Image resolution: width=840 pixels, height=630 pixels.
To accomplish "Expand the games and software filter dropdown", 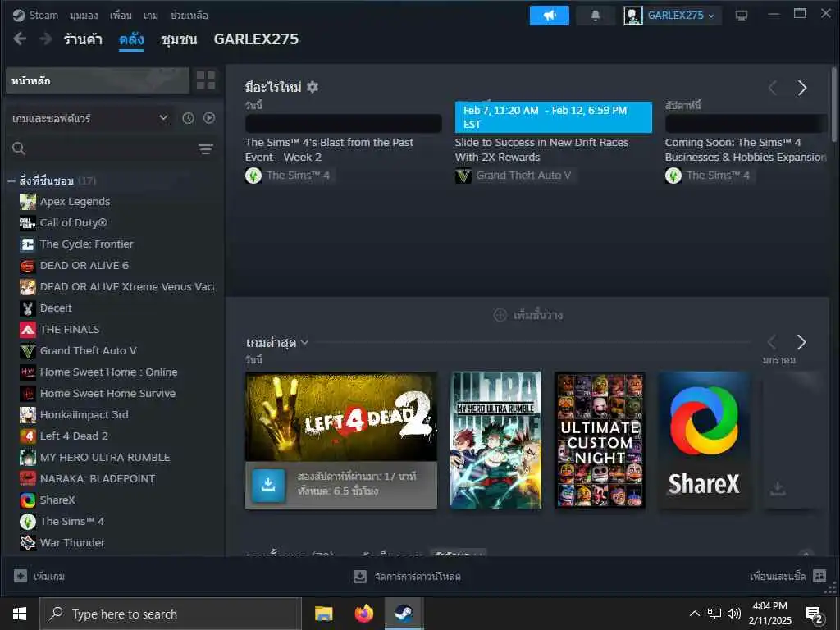I will point(90,118).
